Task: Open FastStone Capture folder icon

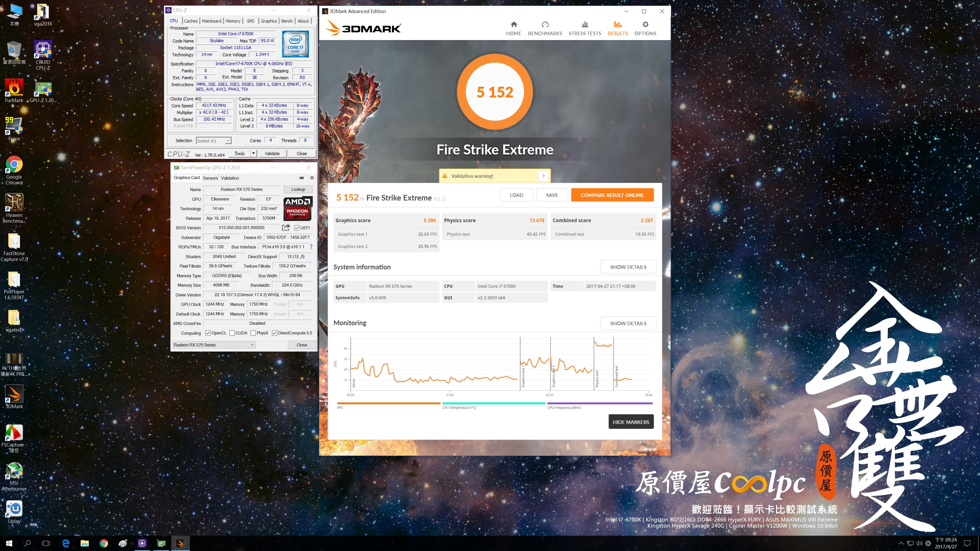Action: 14,247
